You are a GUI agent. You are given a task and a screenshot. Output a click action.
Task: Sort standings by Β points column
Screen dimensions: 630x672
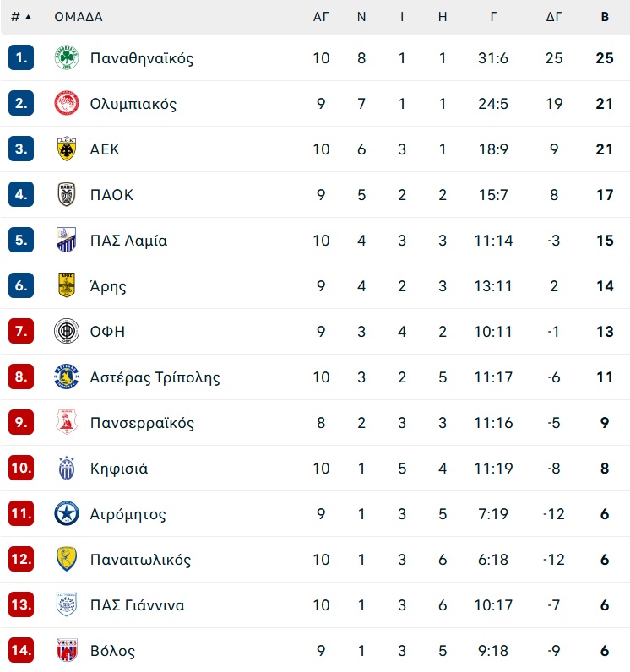605,17
